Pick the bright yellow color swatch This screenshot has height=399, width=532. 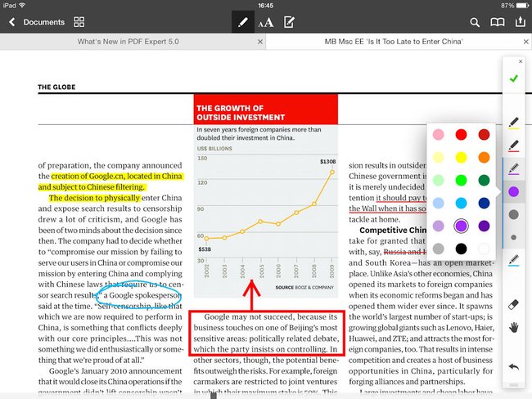[x=461, y=157]
